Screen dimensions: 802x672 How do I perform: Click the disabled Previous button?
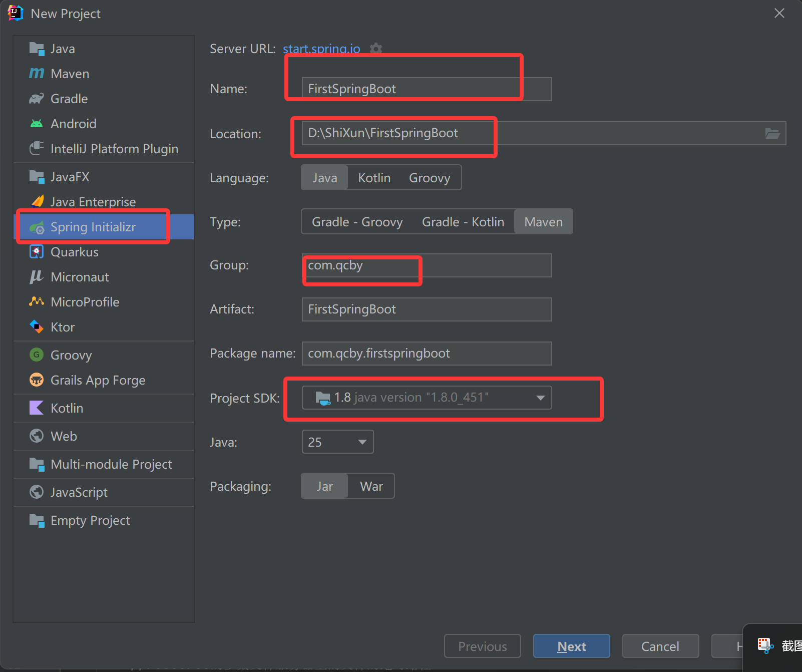(x=482, y=646)
